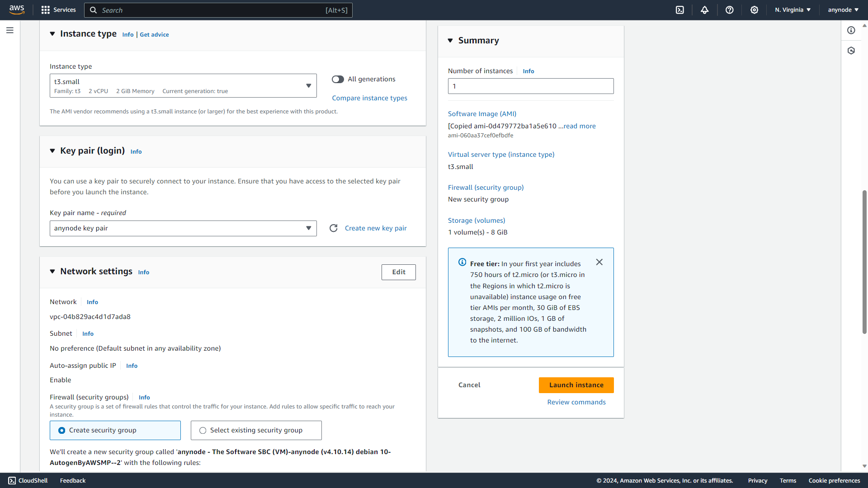This screenshot has width=868, height=488.
Task: Click the AWS home logo
Action: 16,9
